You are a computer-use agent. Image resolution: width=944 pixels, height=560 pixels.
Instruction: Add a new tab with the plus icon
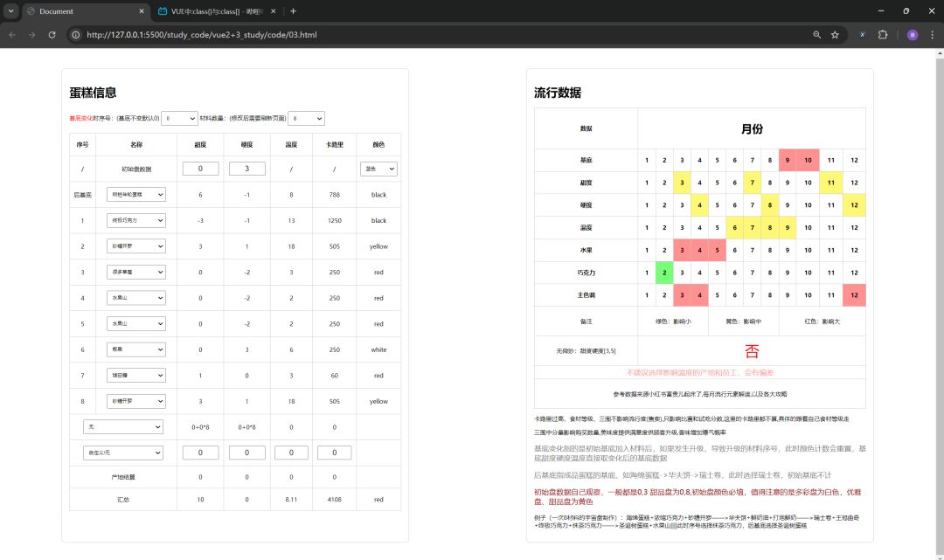pos(293,10)
